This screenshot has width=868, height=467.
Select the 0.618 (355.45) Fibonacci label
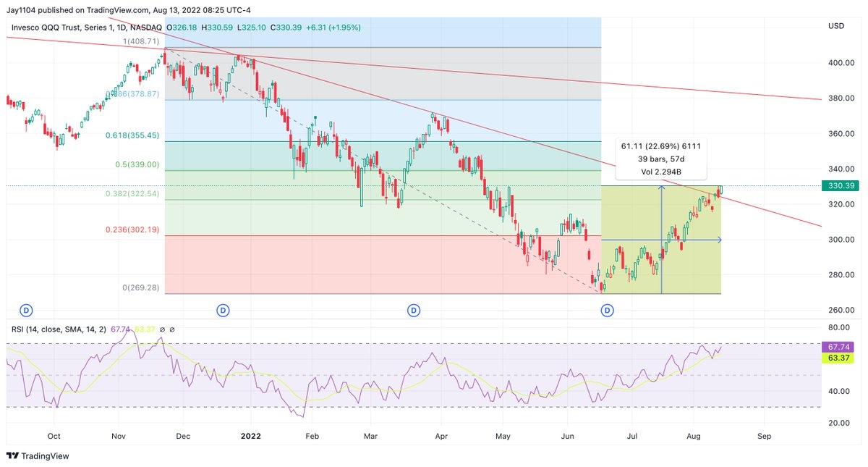134,135
